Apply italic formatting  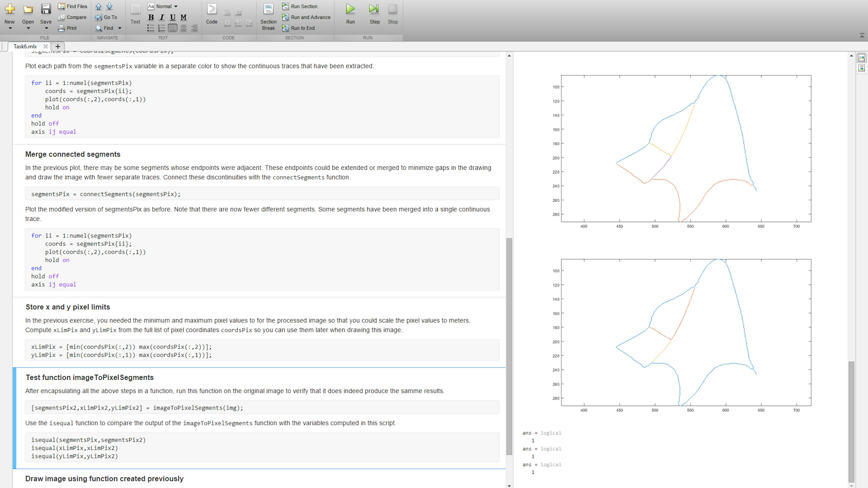pyautogui.click(x=162, y=17)
